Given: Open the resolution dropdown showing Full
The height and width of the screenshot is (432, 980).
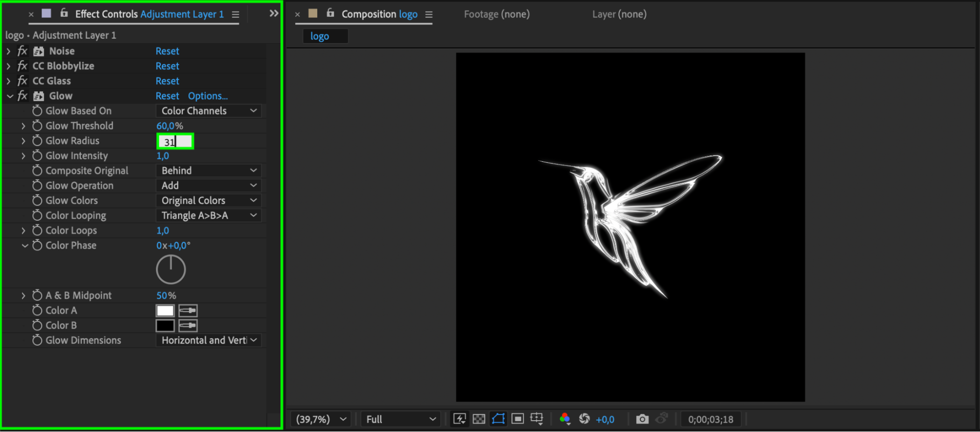Looking at the screenshot, I should (x=401, y=419).
